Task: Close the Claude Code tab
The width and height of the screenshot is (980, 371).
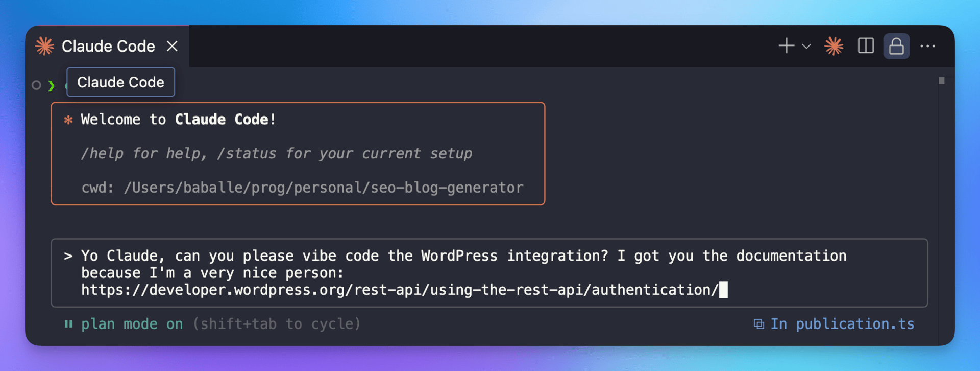Action: [173, 47]
